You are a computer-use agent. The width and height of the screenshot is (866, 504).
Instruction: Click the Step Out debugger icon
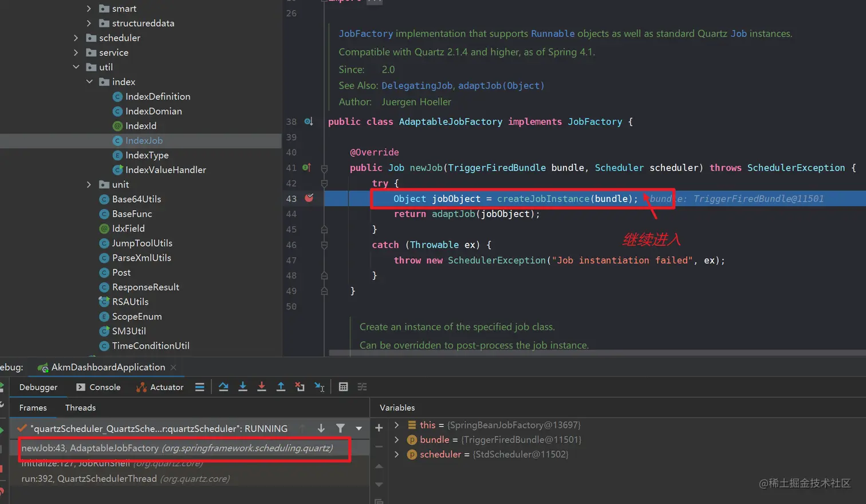click(281, 387)
